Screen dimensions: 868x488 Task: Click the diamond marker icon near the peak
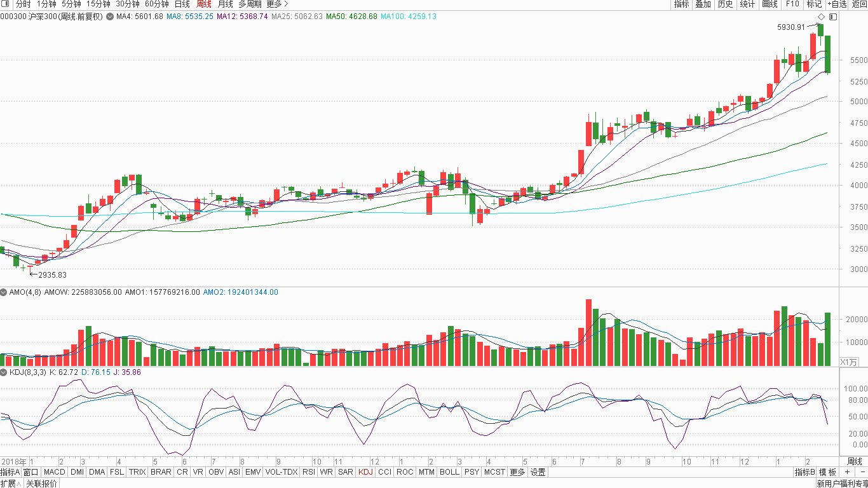tap(822, 17)
